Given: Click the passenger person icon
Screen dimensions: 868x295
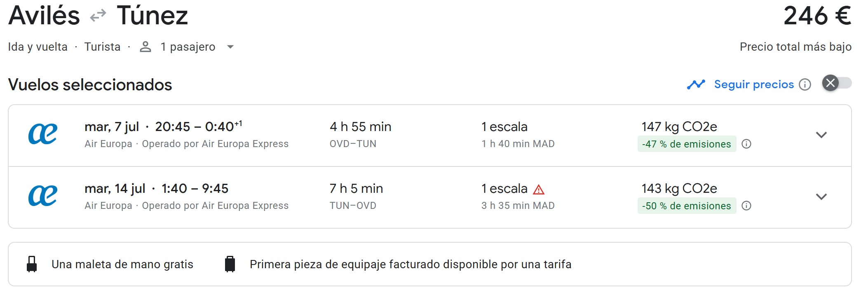Looking at the screenshot, I should [145, 47].
